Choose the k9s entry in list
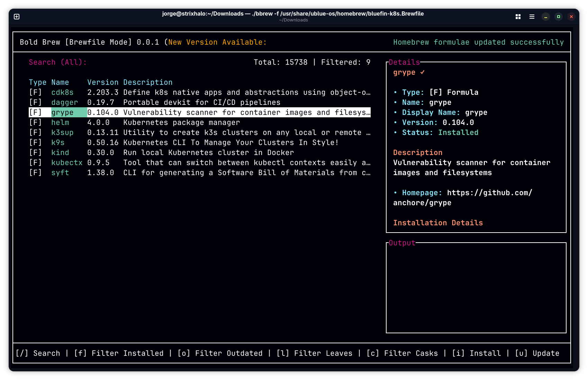This screenshot has width=588, height=380. 58,143
